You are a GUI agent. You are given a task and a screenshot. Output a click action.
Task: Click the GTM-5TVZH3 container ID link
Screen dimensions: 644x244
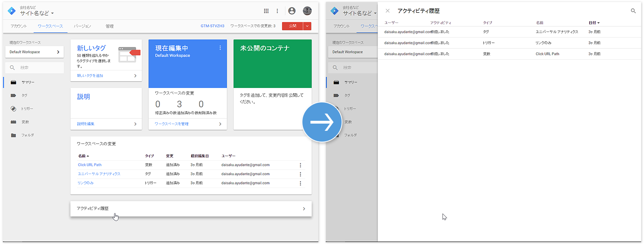(x=212, y=26)
